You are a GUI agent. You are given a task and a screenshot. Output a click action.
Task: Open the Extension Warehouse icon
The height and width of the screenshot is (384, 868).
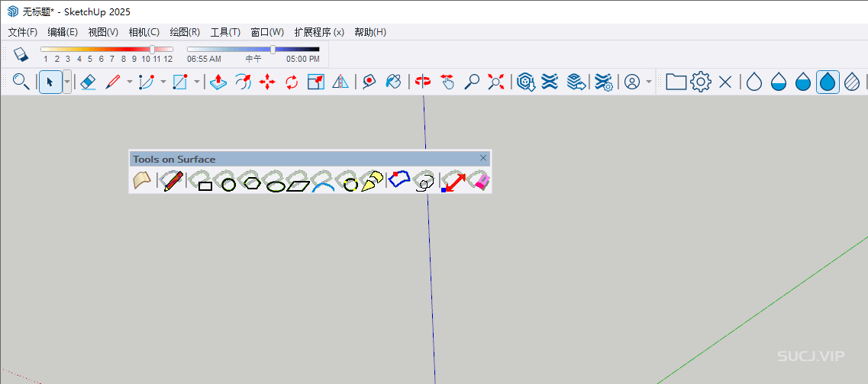[550, 82]
